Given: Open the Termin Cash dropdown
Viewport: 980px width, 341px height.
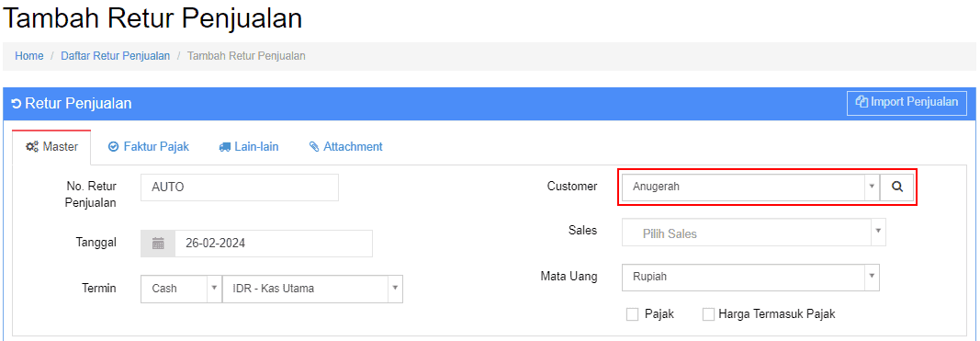Looking at the screenshot, I should [181, 289].
